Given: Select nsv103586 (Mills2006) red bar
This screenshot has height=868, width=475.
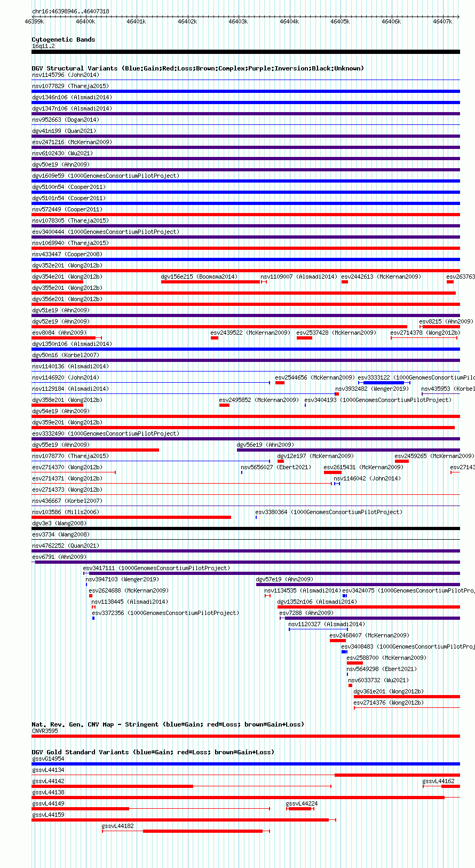Looking at the screenshot, I should [x=131, y=517].
